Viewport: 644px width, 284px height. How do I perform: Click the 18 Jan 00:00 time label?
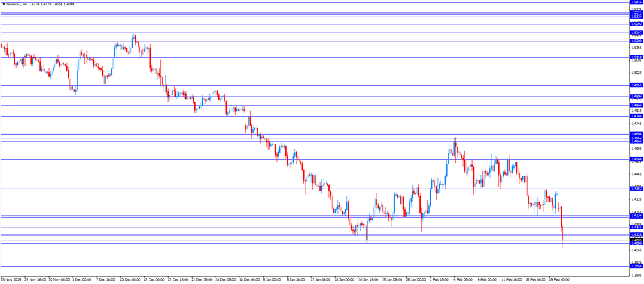click(344, 280)
